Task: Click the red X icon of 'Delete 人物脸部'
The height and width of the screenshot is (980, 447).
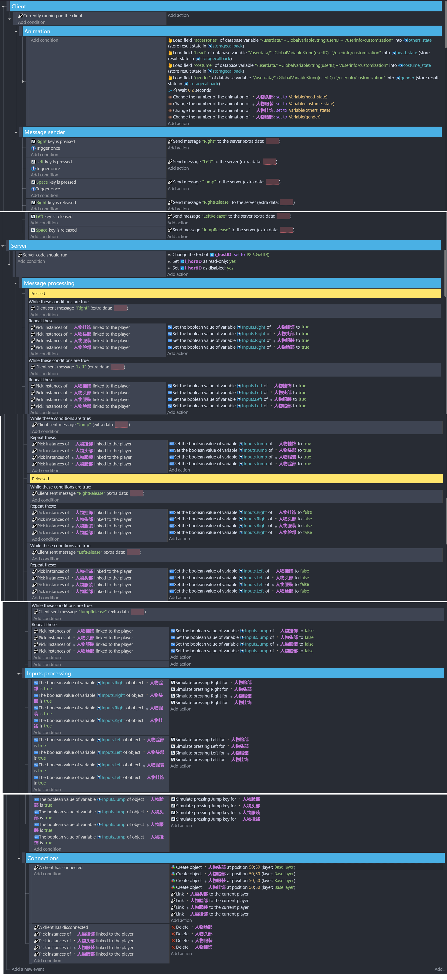Action: point(173,927)
